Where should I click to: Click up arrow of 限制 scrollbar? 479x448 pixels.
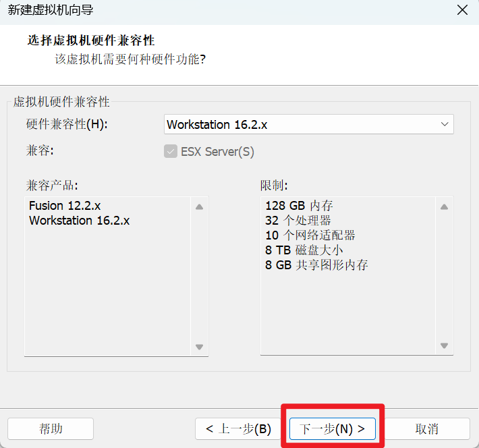pos(444,207)
